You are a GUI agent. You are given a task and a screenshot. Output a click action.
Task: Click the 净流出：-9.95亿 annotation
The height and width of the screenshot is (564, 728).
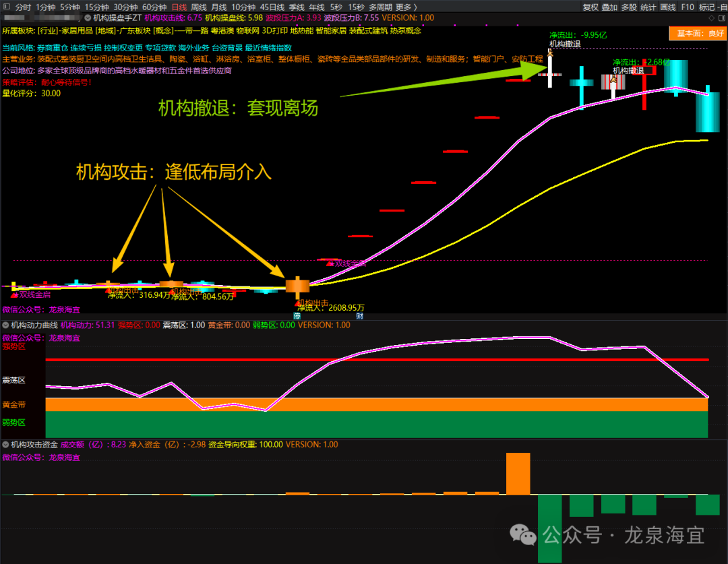578,35
